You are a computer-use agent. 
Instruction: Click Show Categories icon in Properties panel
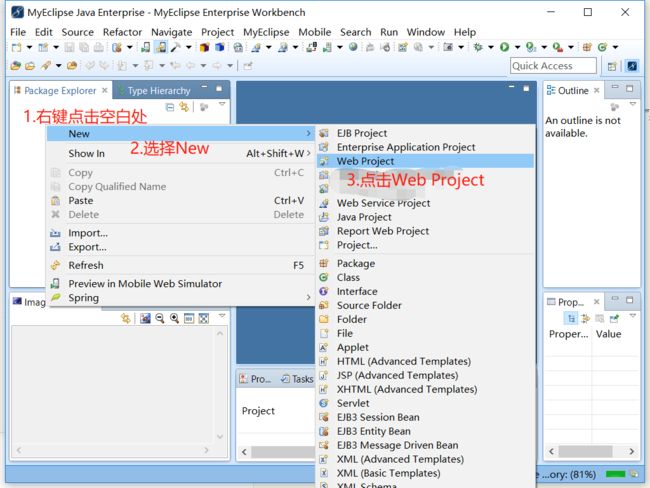571,318
